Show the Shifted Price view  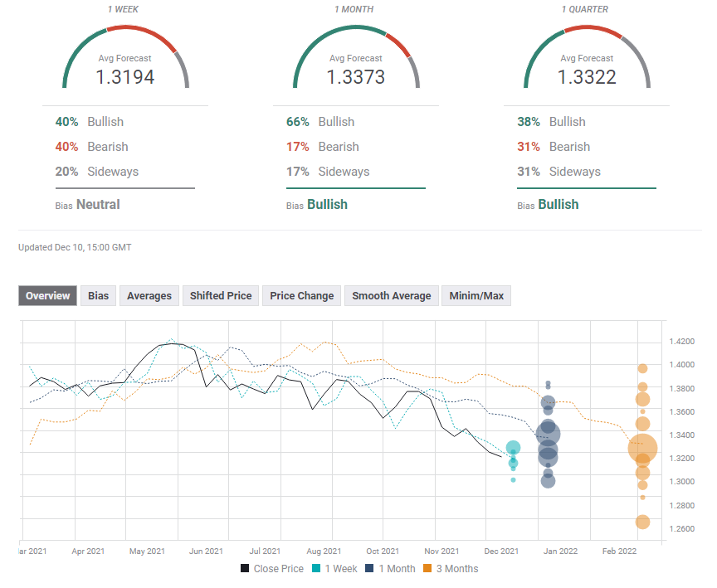[x=220, y=296]
